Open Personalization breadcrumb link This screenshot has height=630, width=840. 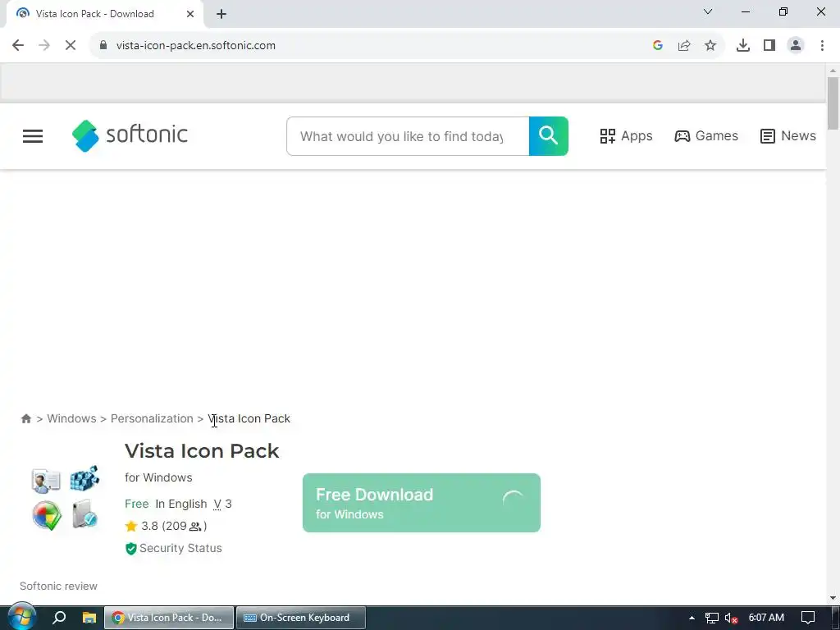point(152,418)
